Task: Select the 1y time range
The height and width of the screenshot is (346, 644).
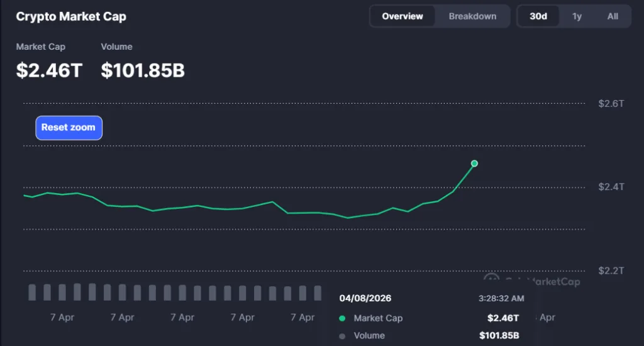Action: [x=577, y=16]
